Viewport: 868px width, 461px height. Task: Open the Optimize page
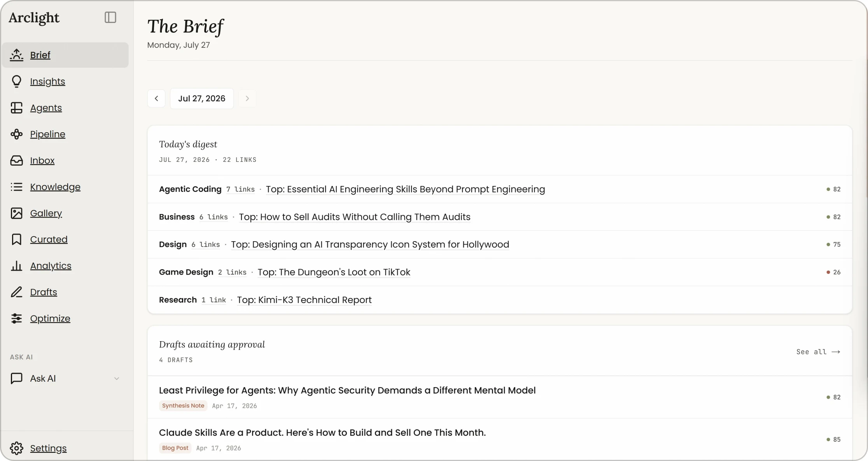click(50, 318)
